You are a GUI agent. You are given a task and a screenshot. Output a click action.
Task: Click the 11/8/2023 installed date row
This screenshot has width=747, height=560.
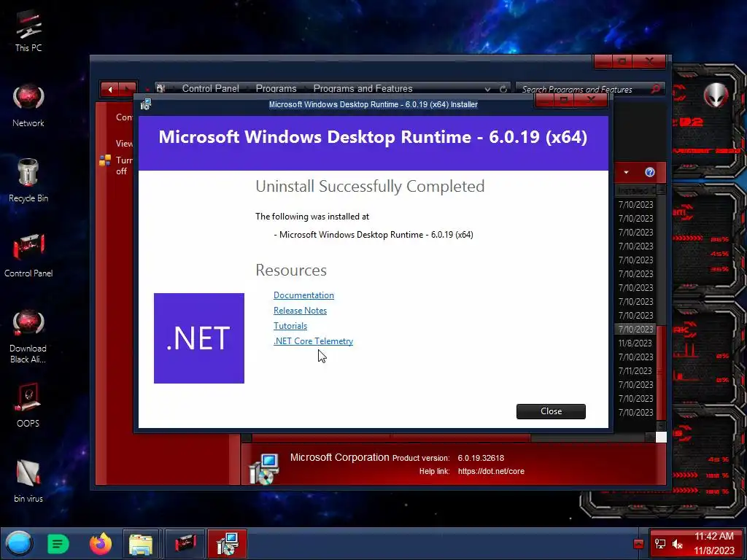click(635, 343)
